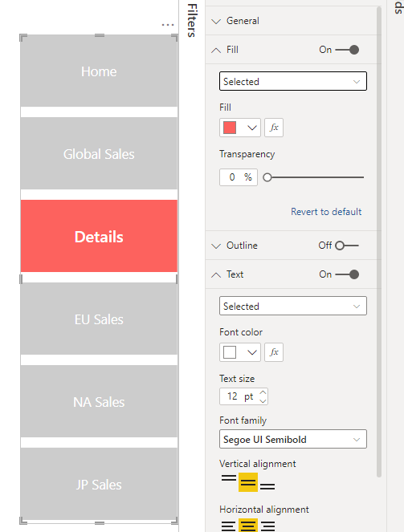Click the Home navigation button

pos(99,71)
